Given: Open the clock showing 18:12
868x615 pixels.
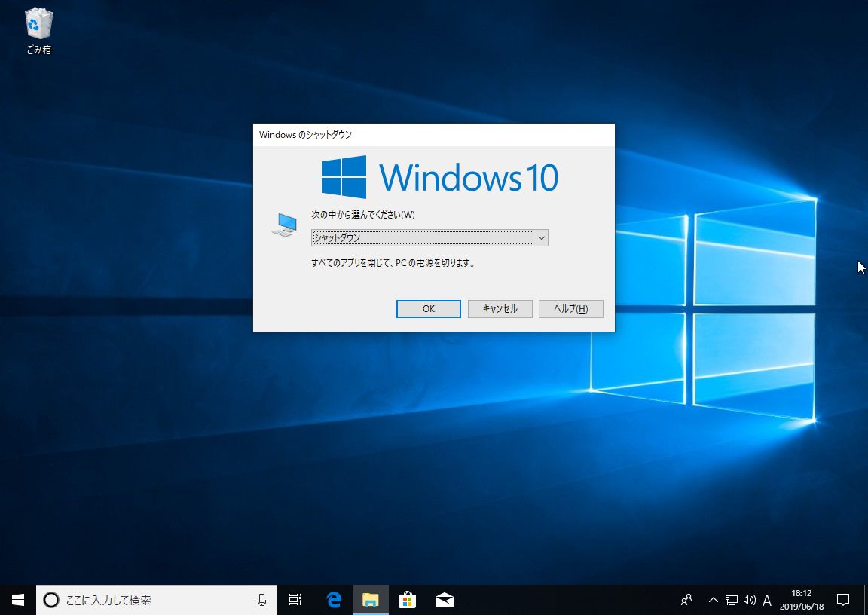Looking at the screenshot, I should pyautogui.click(x=802, y=600).
